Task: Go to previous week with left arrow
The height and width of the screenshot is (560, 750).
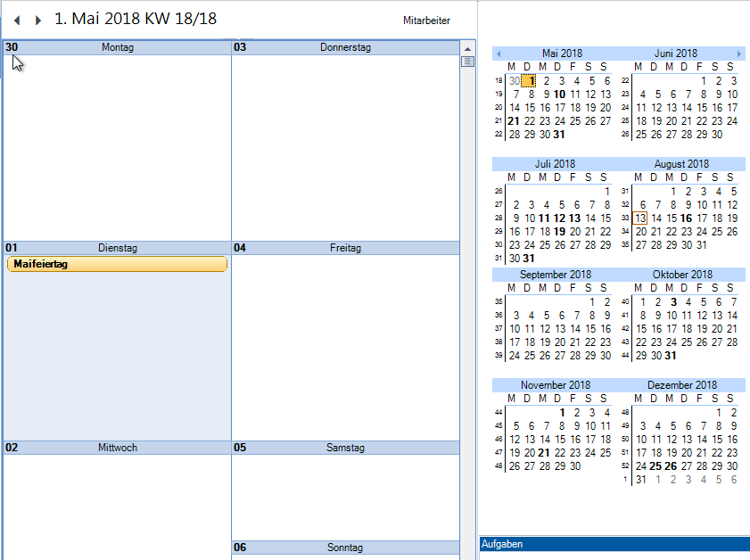Action: pos(17,20)
